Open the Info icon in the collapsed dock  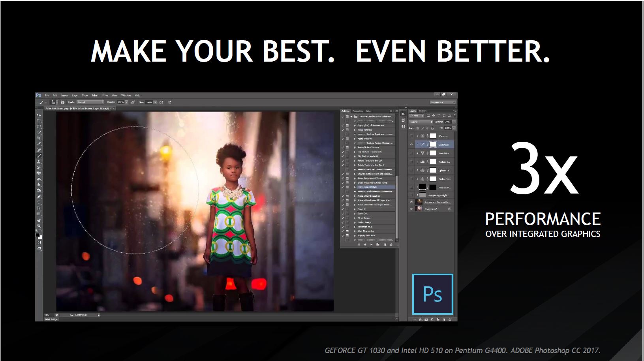pos(403,126)
